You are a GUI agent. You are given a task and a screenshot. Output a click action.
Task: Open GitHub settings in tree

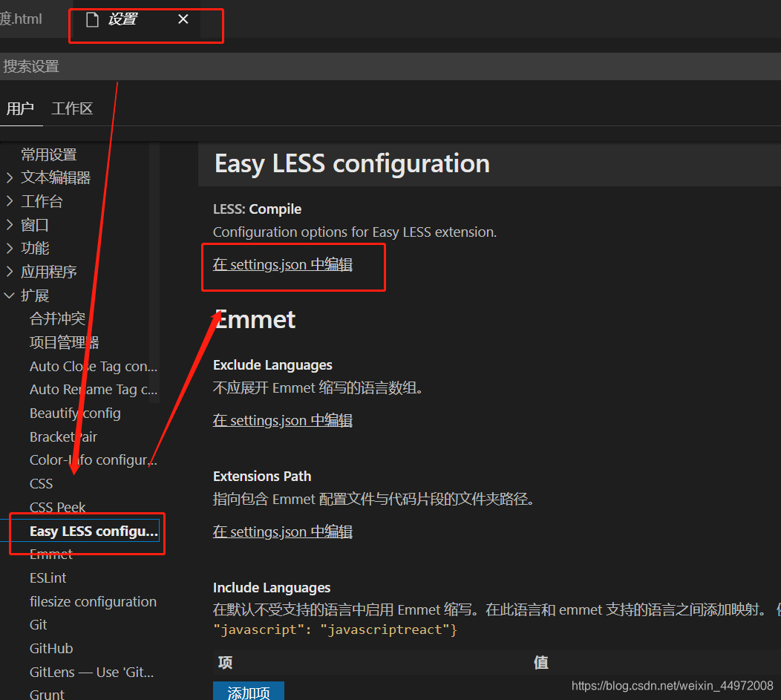51,648
